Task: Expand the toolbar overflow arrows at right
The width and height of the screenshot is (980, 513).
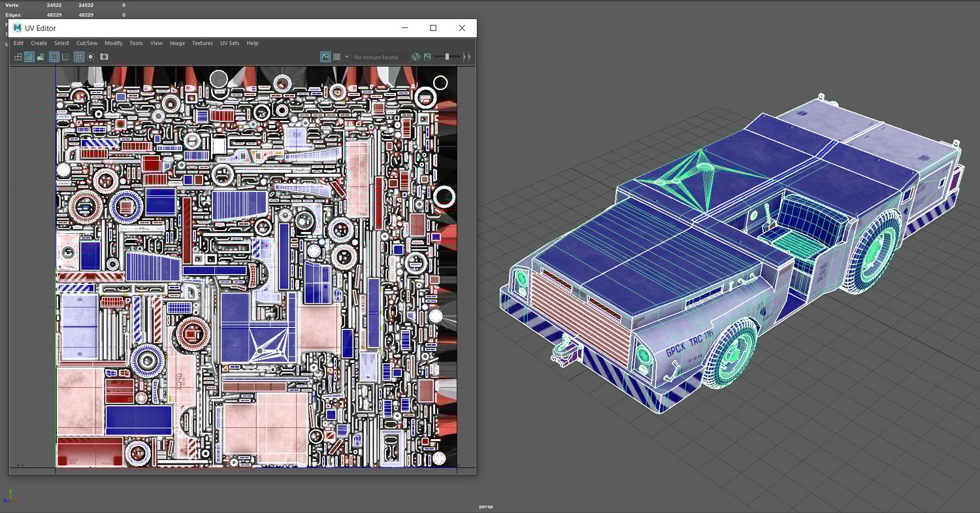Action: (x=466, y=57)
